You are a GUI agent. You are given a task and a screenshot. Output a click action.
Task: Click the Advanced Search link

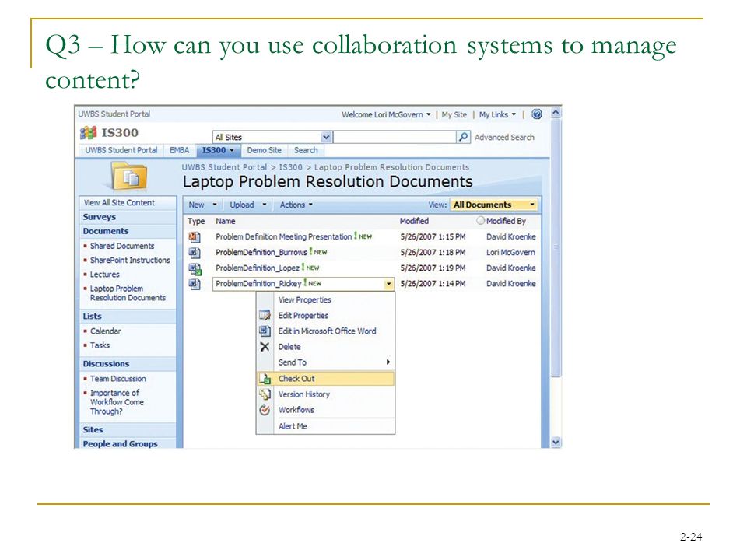click(504, 137)
